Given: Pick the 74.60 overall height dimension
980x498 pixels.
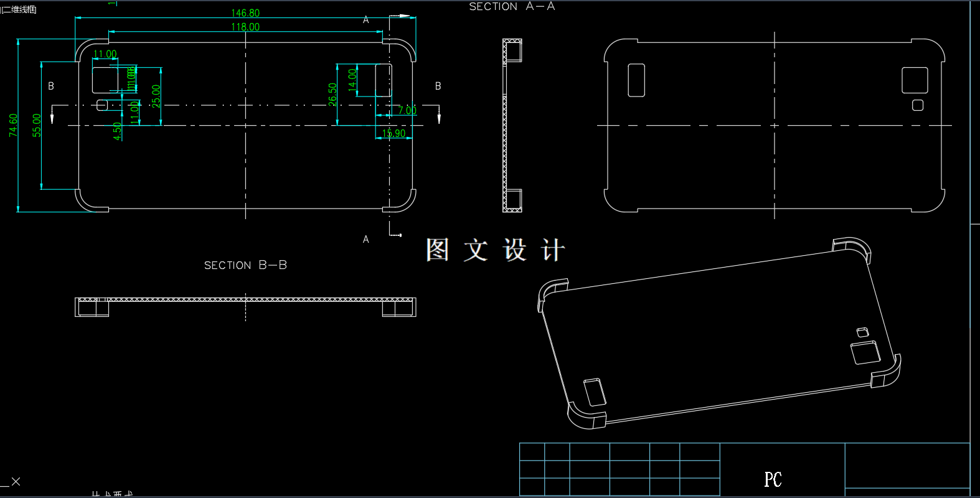Looking at the screenshot, I should [x=13, y=125].
